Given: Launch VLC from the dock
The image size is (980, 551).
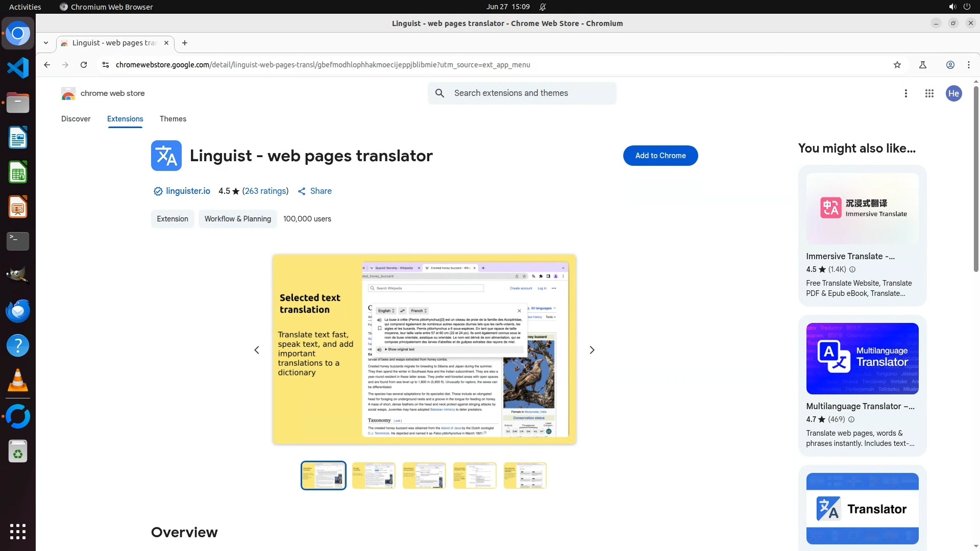Looking at the screenshot, I should point(17,381).
